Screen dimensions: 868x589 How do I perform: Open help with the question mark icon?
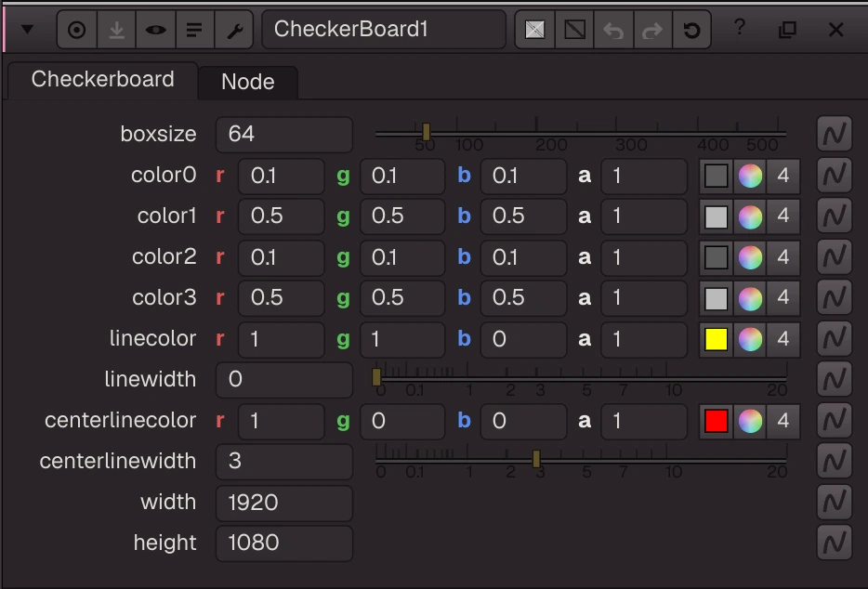coord(740,27)
